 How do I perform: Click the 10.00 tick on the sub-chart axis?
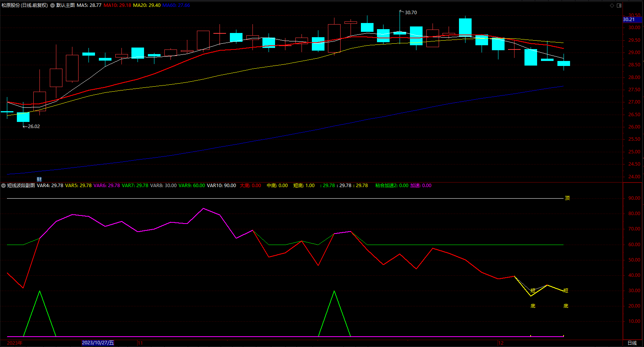[634, 321]
